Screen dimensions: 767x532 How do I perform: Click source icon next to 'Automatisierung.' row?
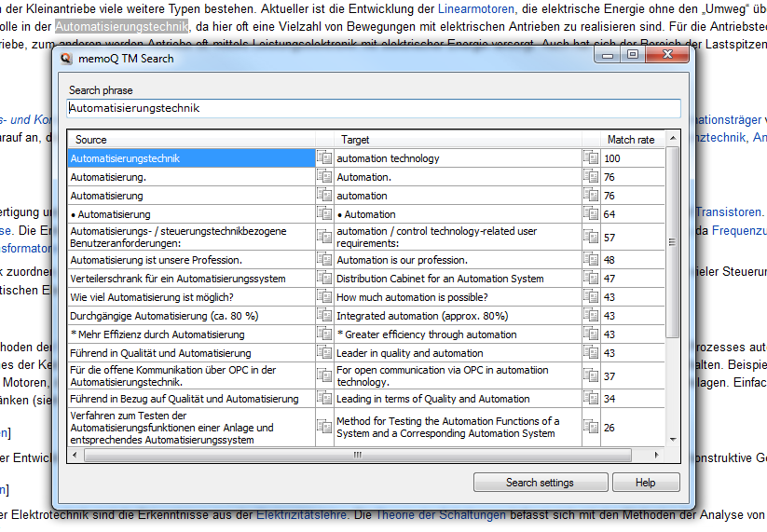(324, 176)
